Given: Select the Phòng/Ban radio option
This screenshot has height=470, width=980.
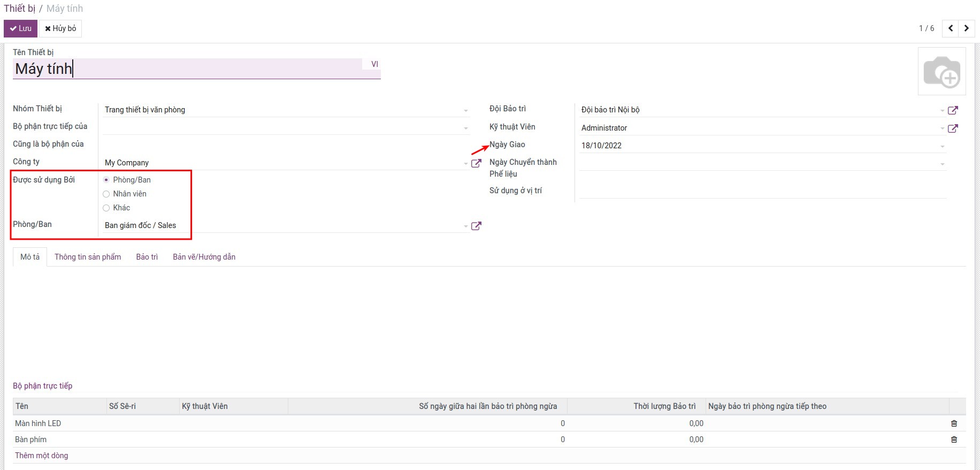Looking at the screenshot, I should 106,180.
